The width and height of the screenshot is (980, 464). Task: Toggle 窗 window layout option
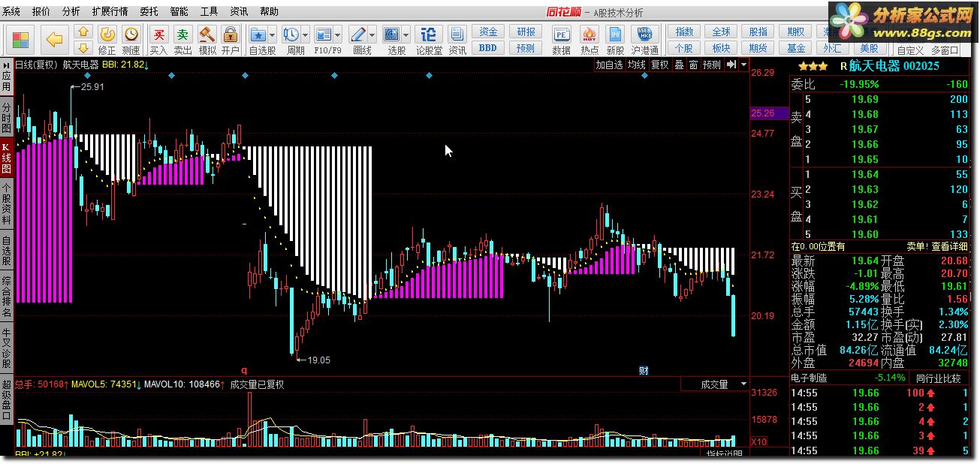tap(693, 65)
